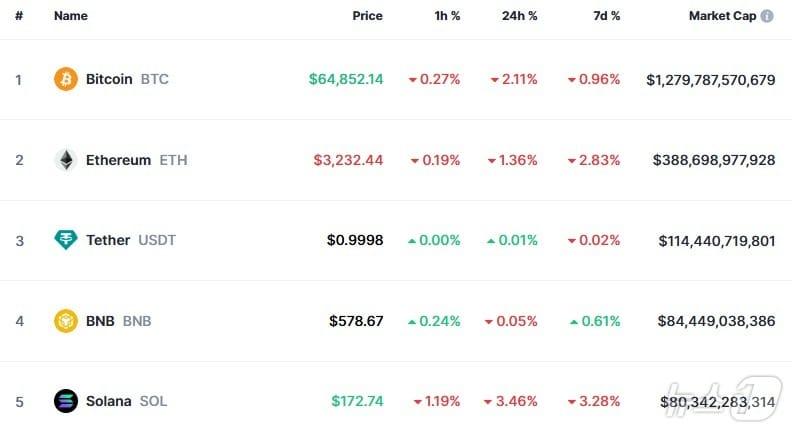Image resolution: width=792 pixels, height=433 pixels.
Task: Click the Solana logo icon
Action: click(65, 401)
